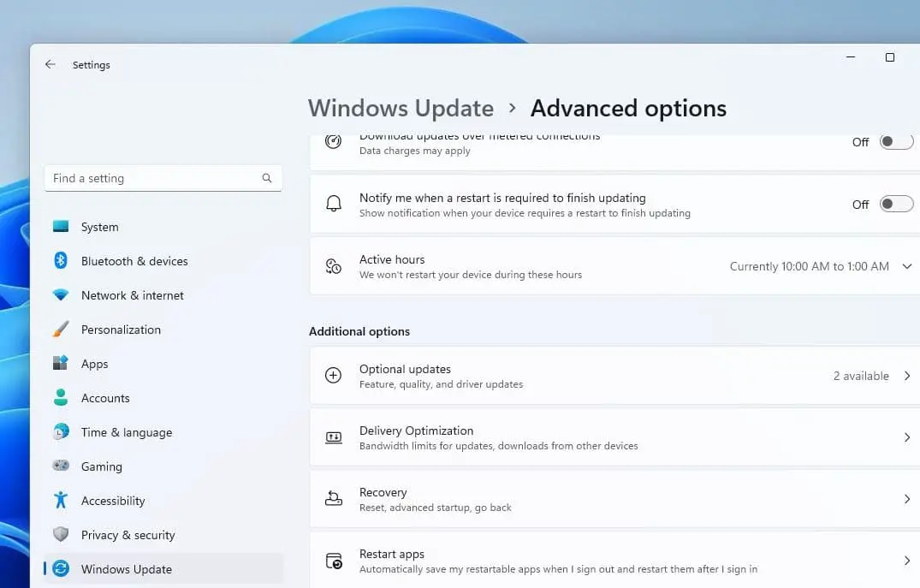Image resolution: width=920 pixels, height=588 pixels.
Task: Click the search magnifier icon
Action: 267,178
